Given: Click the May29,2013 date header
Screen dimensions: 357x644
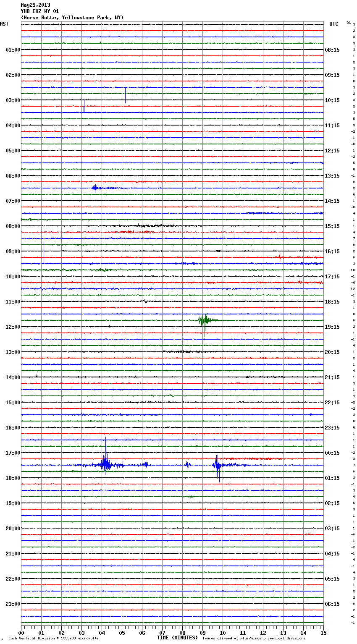Looking at the screenshot, I should tap(35, 5).
